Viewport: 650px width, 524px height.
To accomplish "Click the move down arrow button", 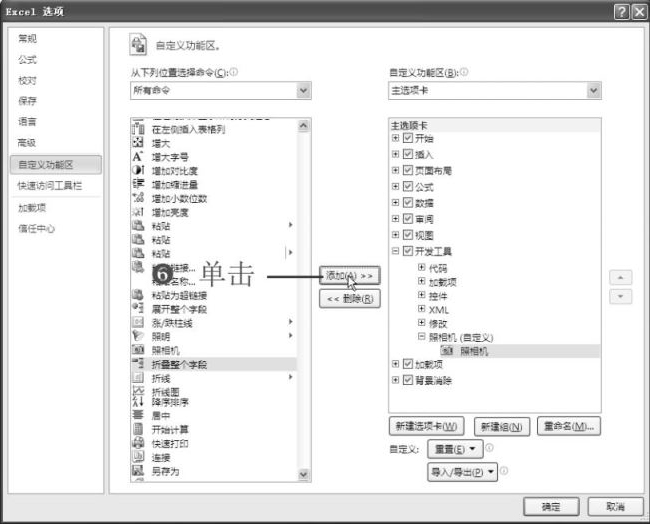I will point(620,296).
